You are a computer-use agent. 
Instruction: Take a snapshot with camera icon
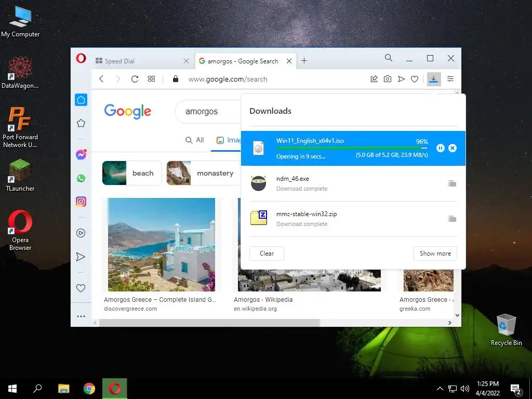click(x=388, y=79)
